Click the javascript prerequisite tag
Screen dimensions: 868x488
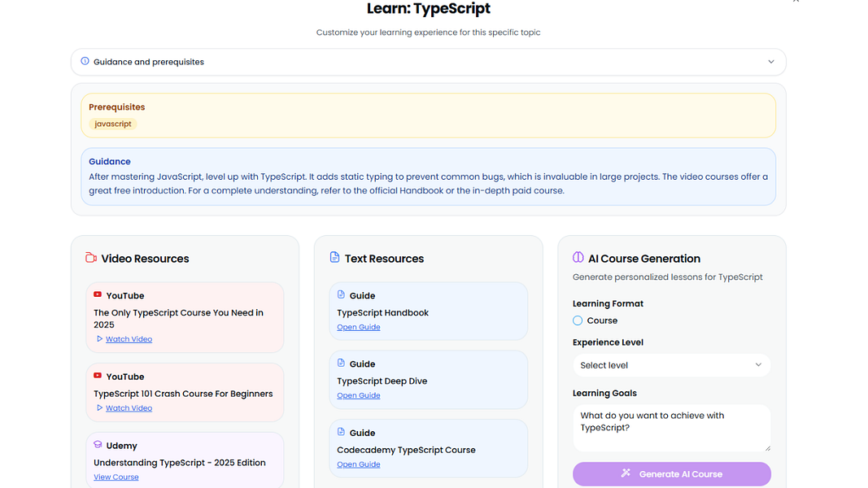113,124
